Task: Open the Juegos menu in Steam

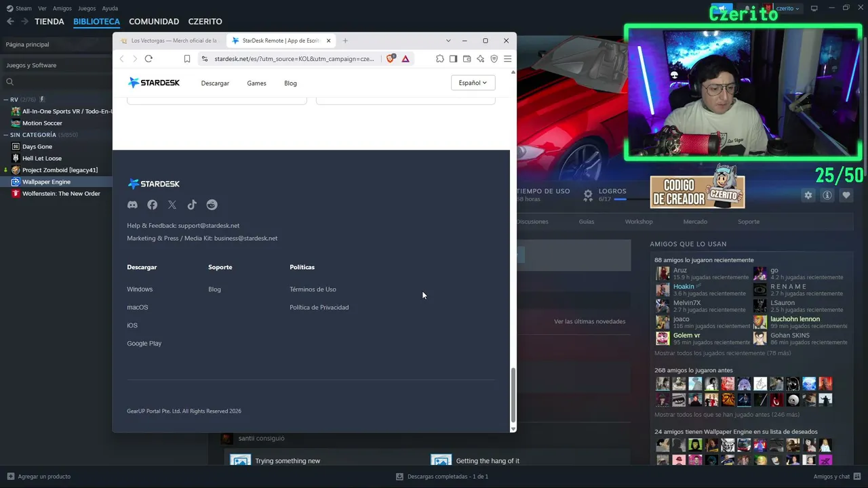Action: [87, 8]
